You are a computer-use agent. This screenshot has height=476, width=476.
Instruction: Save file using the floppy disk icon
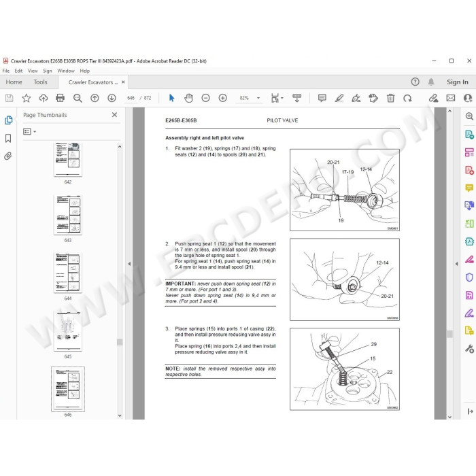tap(9, 98)
